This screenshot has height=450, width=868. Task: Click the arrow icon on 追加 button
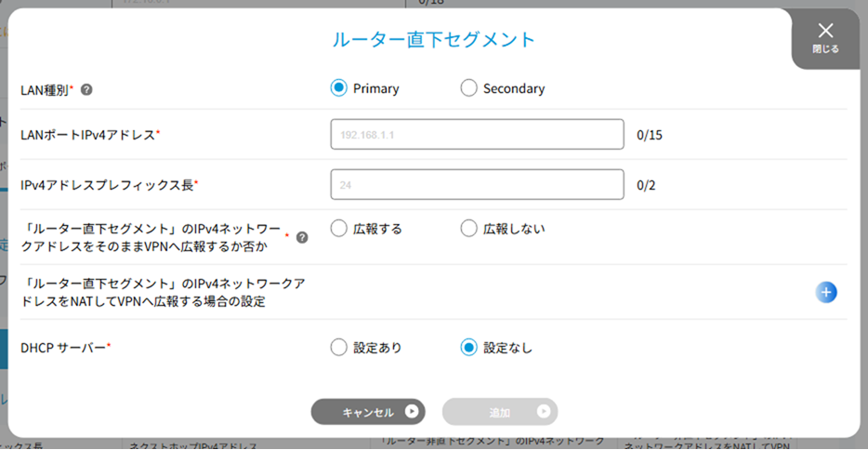(x=544, y=411)
